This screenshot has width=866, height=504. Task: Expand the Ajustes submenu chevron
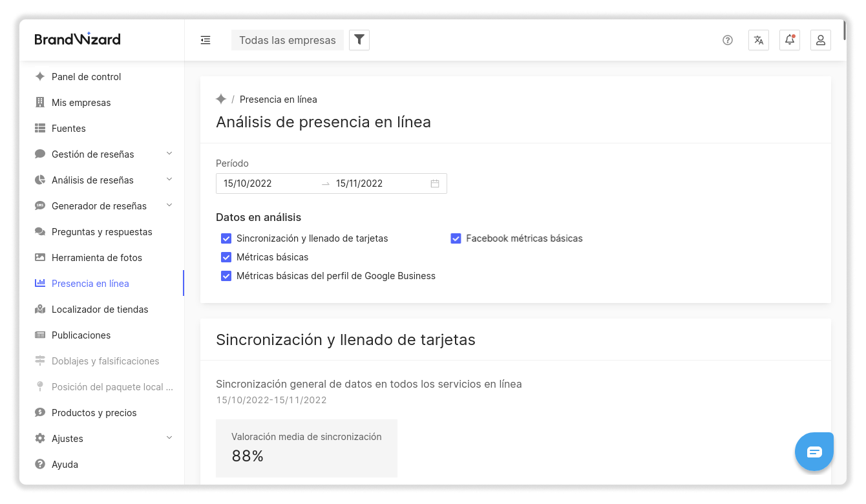169,438
